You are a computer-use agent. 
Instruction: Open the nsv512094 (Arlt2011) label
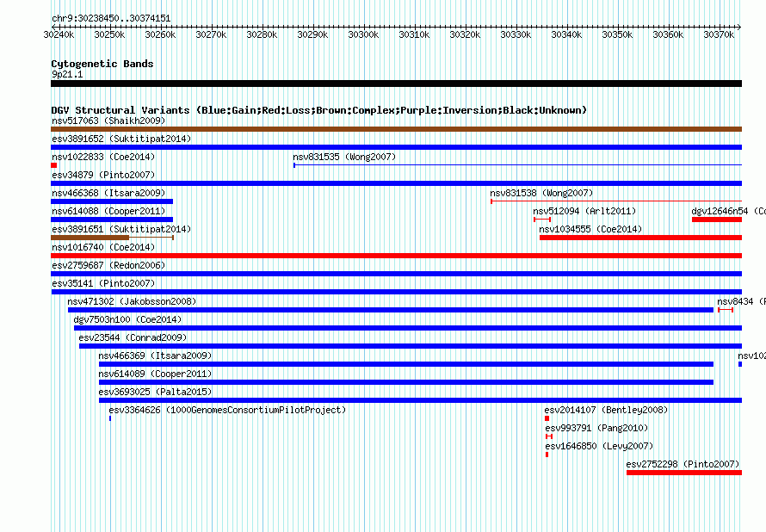584,211
